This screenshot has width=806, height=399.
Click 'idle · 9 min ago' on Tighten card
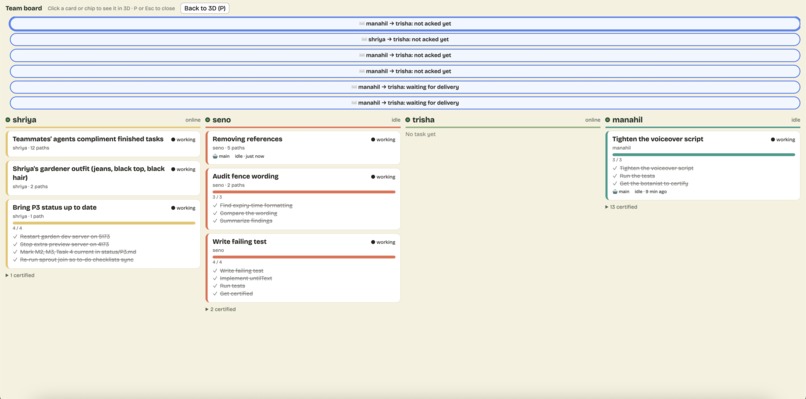(651, 191)
